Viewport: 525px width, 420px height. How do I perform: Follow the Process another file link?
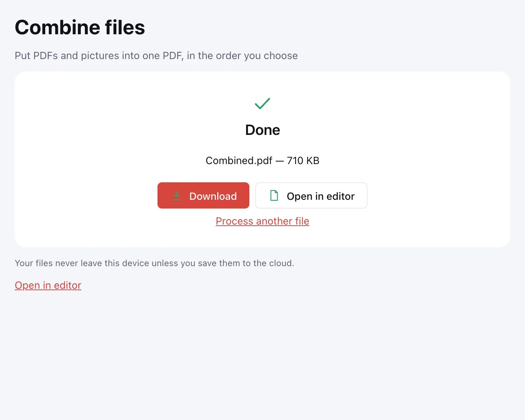point(262,221)
